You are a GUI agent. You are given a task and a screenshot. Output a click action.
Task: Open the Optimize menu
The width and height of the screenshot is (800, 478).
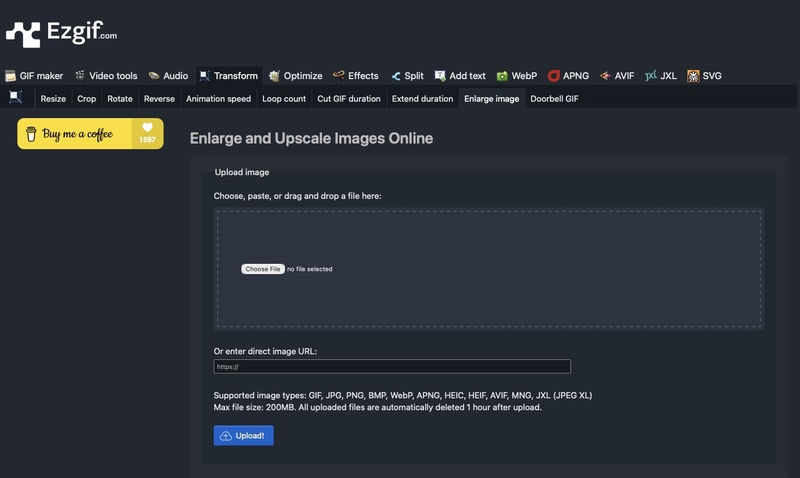(x=296, y=76)
